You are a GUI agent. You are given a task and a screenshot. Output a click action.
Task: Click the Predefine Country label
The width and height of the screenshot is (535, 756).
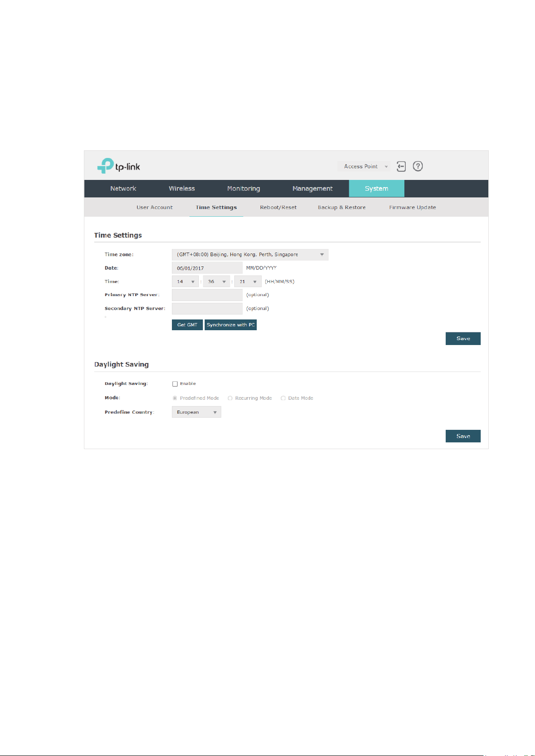pos(129,412)
